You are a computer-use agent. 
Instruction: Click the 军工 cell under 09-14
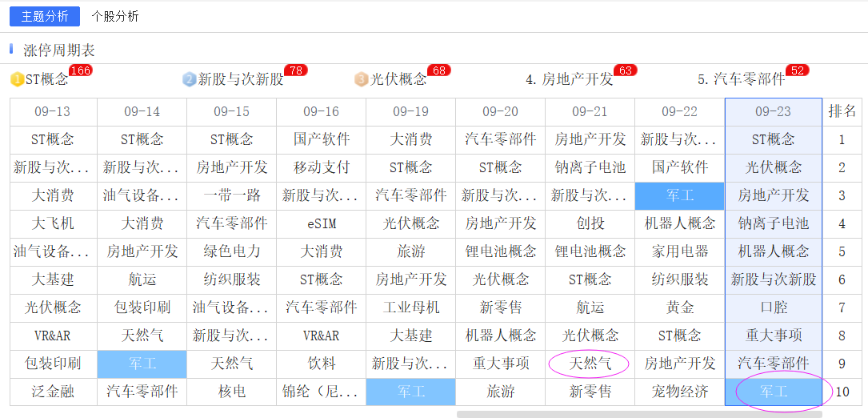click(142, 364)
